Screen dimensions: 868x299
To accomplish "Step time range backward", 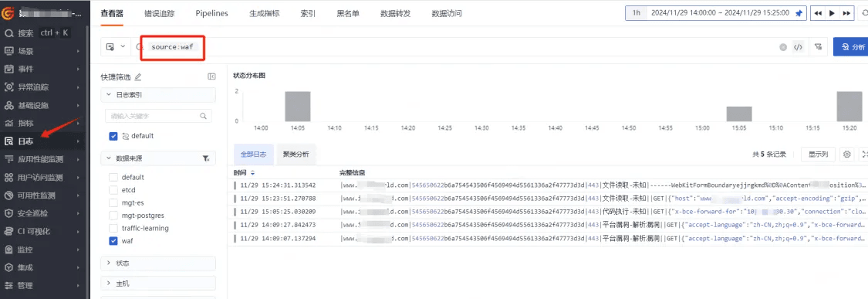I will coord(818,13).
